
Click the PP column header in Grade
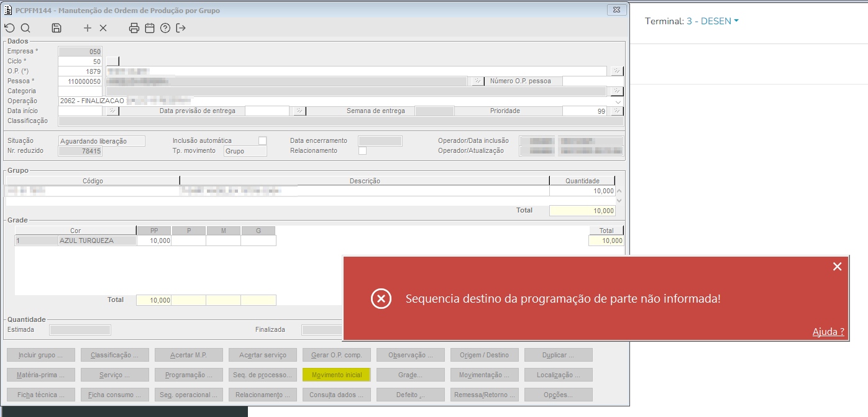coord(154,231)
